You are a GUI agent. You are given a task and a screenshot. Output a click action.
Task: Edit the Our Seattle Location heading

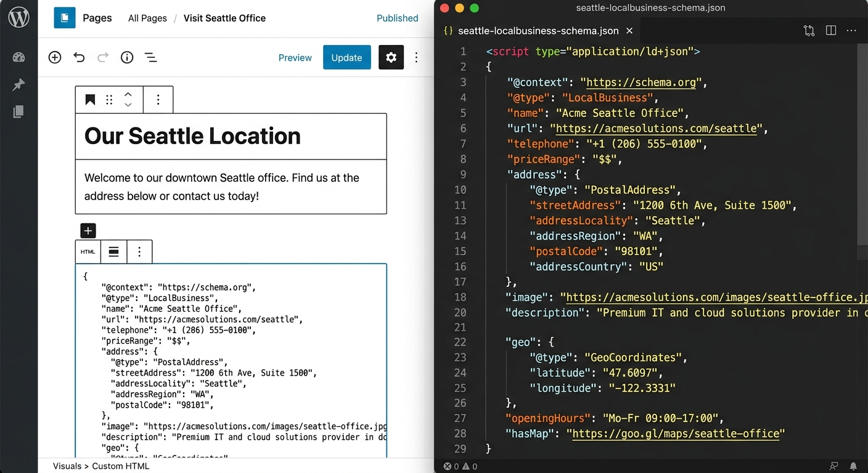point(192,136)
